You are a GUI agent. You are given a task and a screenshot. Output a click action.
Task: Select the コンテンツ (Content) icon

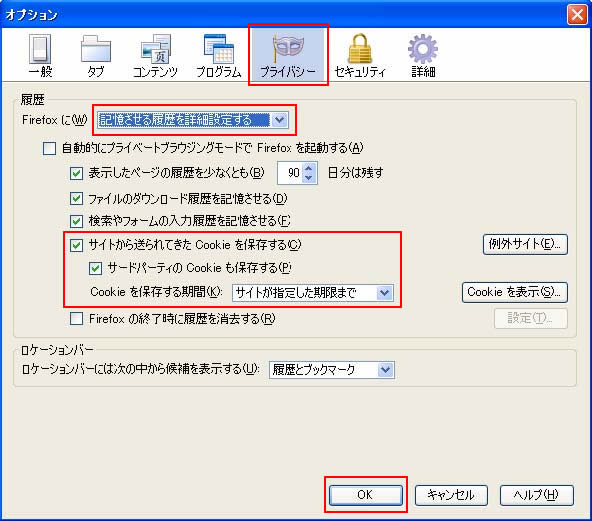[x=156, y=49]
